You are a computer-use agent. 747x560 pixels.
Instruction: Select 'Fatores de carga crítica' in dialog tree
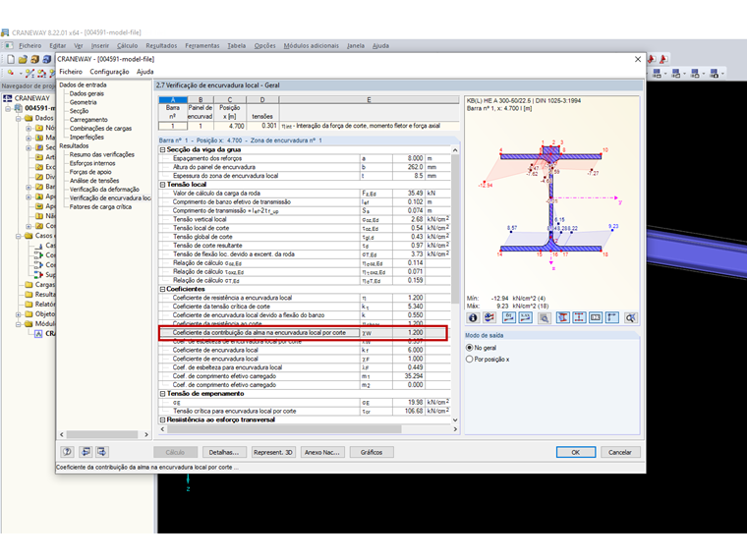[100, 207]
